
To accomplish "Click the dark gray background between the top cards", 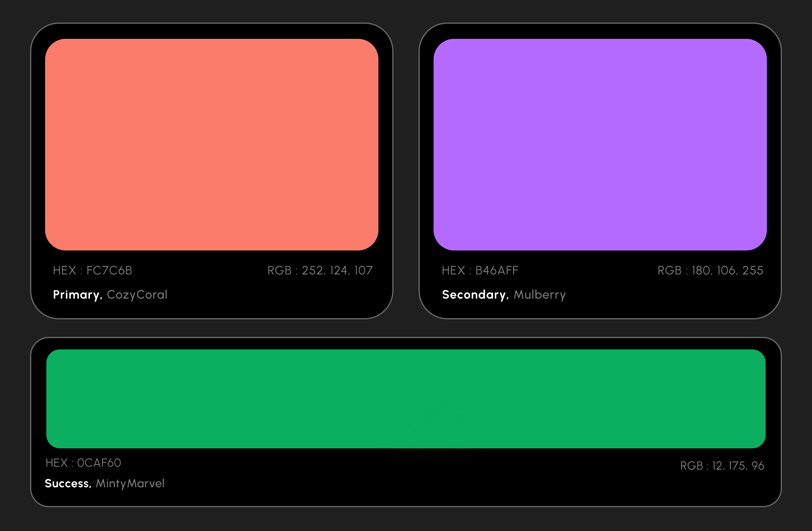I will tap(406, 171).
